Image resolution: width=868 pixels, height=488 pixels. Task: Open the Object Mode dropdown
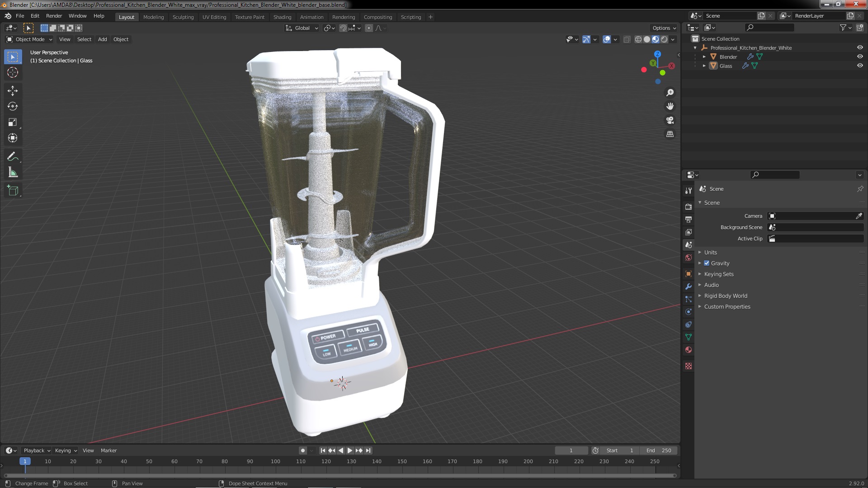(29, 39)
